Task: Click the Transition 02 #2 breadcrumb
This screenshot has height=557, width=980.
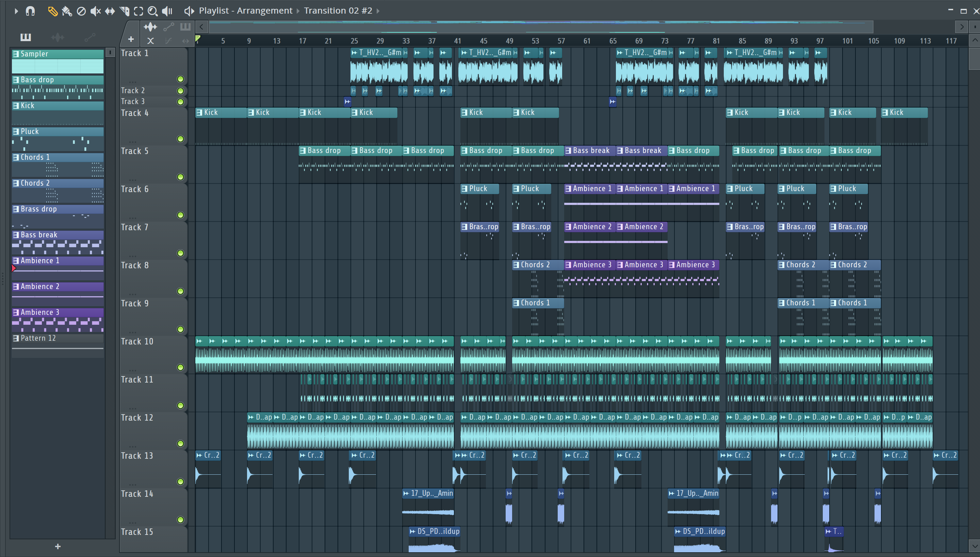Action: (x=338, y=11)
